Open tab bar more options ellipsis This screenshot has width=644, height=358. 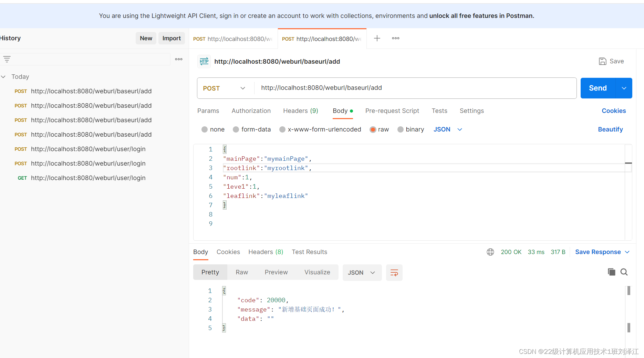coord(396,38)
